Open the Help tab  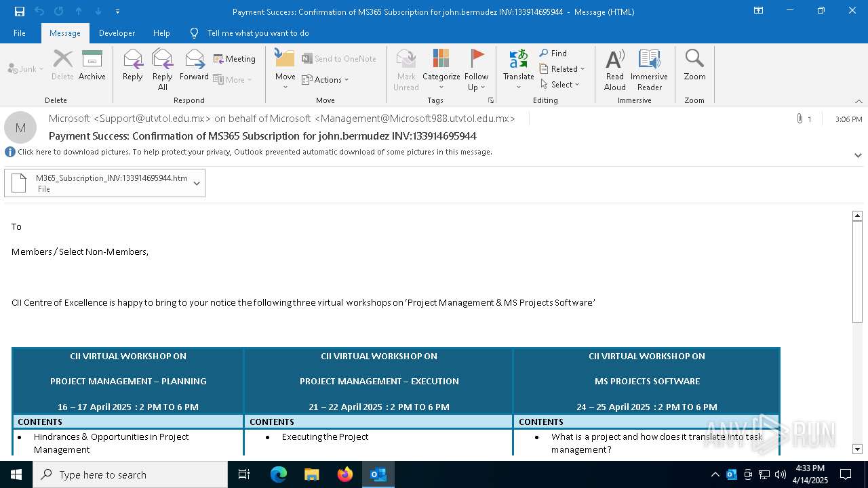tap(161, 33)
